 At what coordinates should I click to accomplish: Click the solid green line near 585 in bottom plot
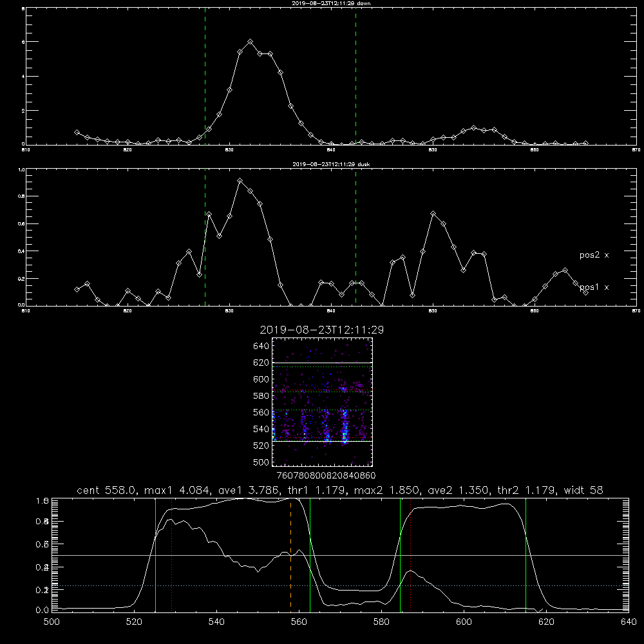(x=400, y=554)
